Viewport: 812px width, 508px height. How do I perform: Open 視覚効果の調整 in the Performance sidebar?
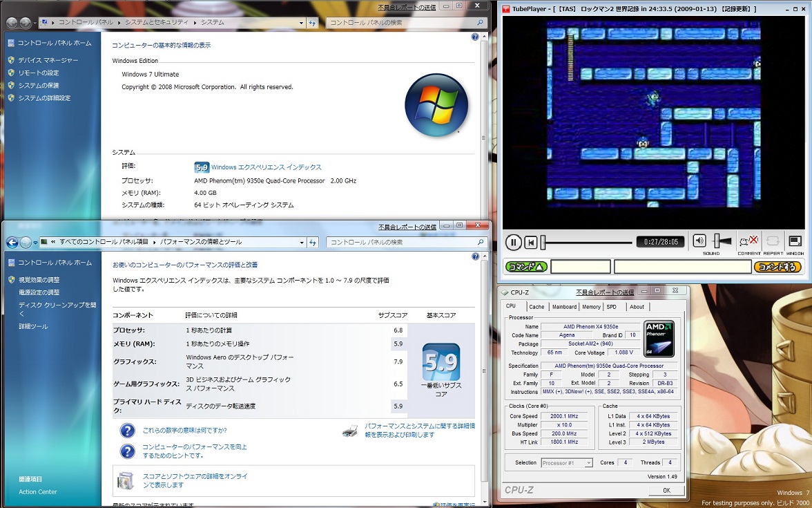tap(39, 280)
